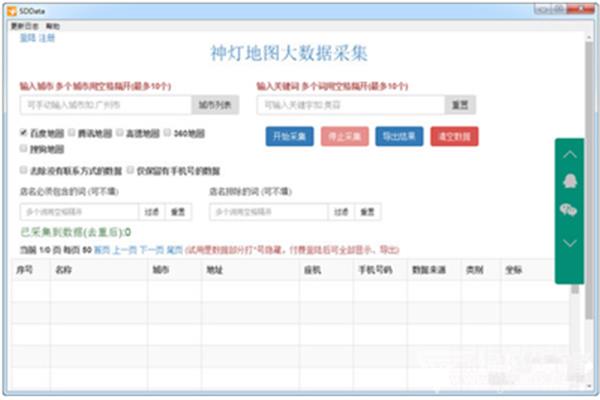Viewport: 600px width, 400px height.
Task: Focus the excluded shop words input
Action: coord(269,212)
